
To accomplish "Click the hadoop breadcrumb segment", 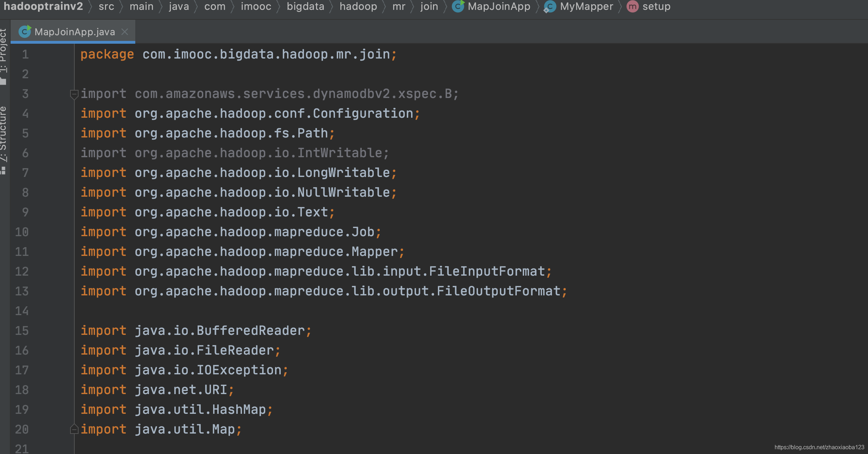I will (358, 6).
